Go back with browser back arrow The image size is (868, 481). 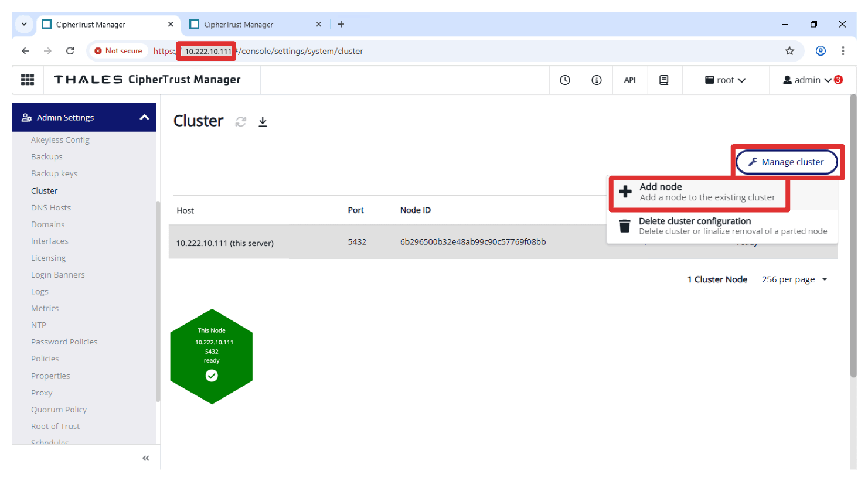(x=26, y=51)
